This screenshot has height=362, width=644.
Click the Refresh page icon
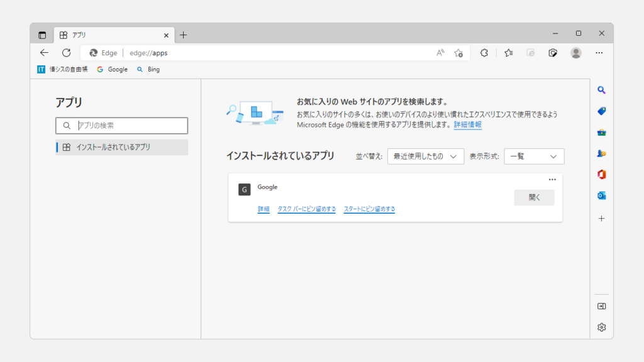point(66,53)
